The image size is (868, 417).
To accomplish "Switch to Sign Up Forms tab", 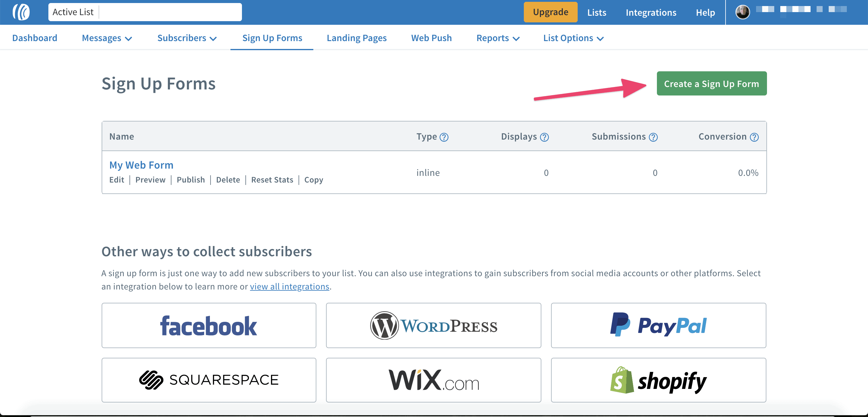I will coord(272,38).
